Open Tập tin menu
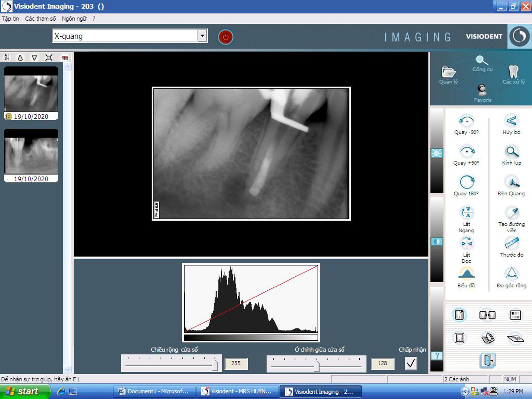532x399 pixels. point(10,18)
